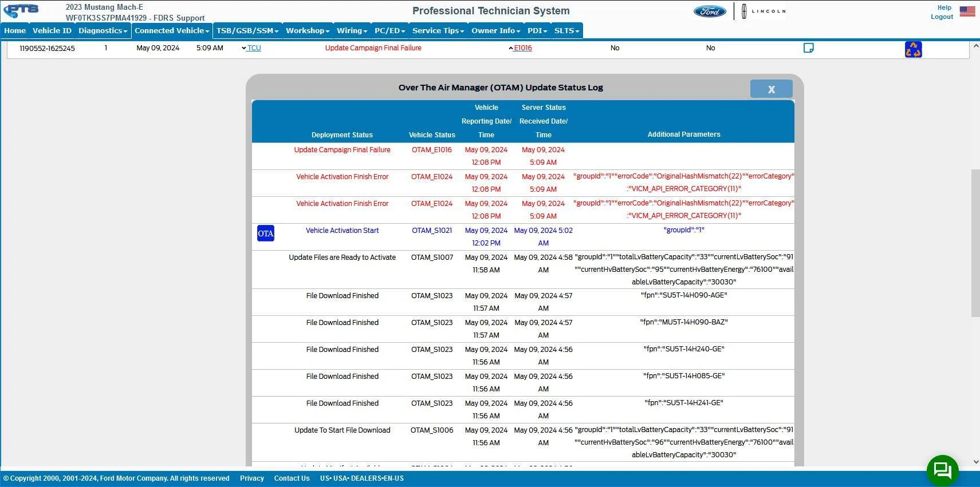
Task: Click the SU5T-14H240-GE file parameter
Action: 684,349
